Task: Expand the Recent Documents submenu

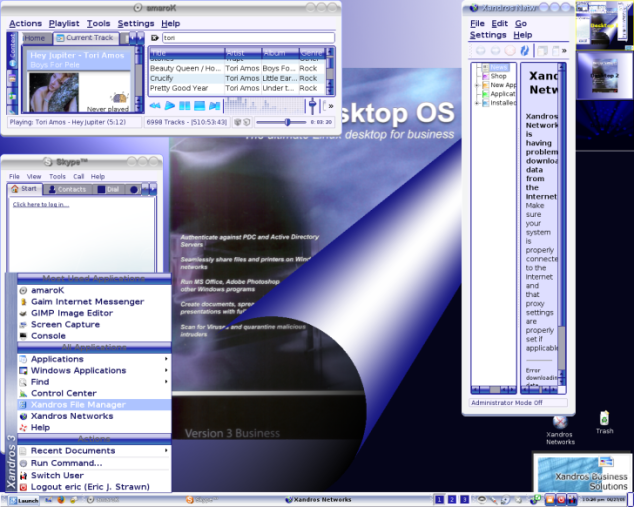Action: point(94,450)
